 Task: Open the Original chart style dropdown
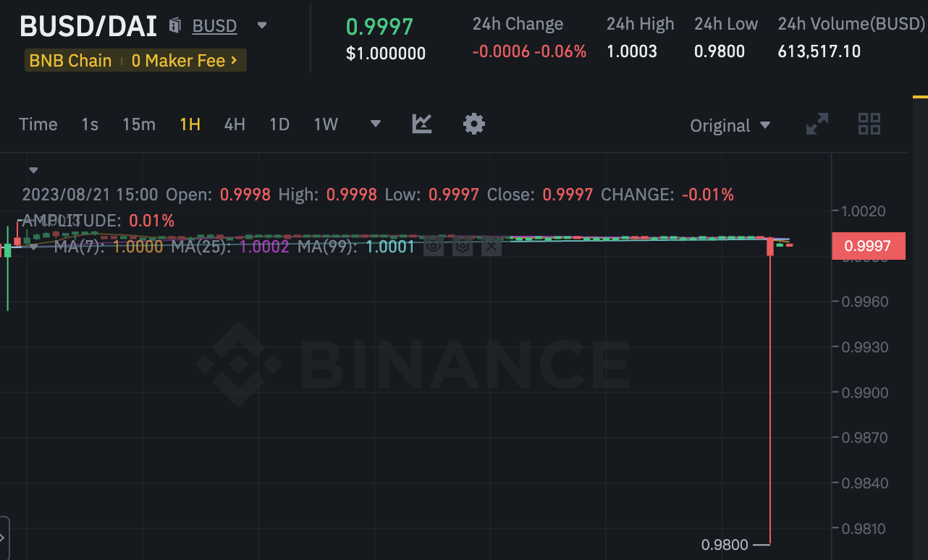pos(730,124)
